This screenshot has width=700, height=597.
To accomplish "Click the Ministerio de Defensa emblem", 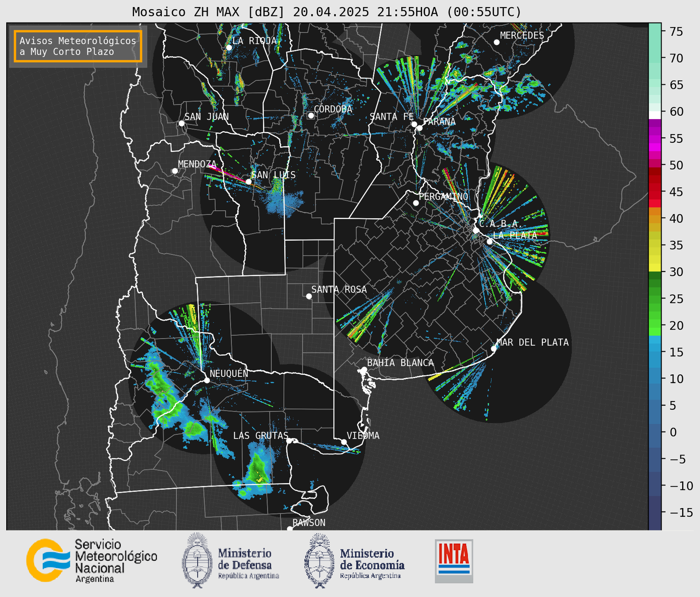I will tap(197, 560).
